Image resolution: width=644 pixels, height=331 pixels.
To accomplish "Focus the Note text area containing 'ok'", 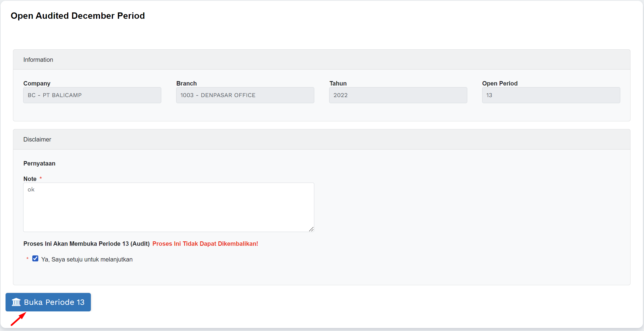I will [x=168, y=207].
